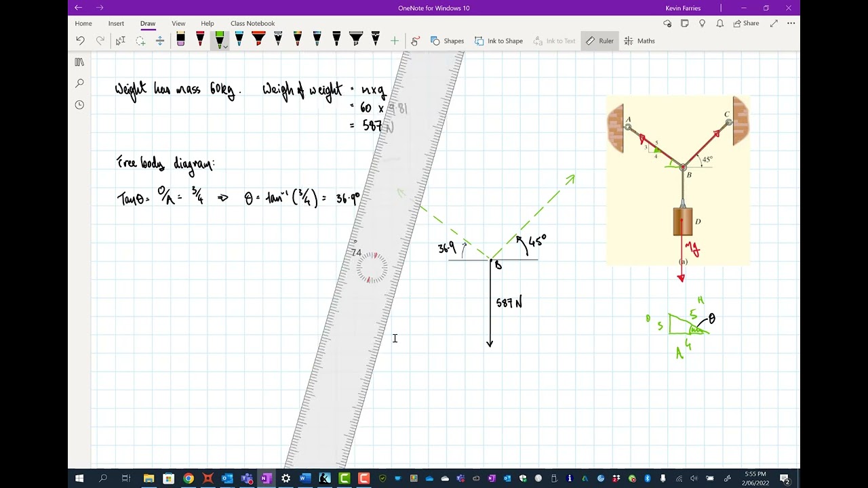Select the Select Objects or Type Text tool
This screenshot has height=488, width=868.
(121, 41)
